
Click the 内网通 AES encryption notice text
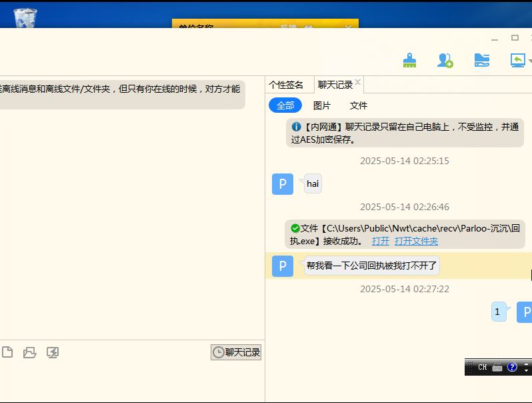[x=405, y=133]
